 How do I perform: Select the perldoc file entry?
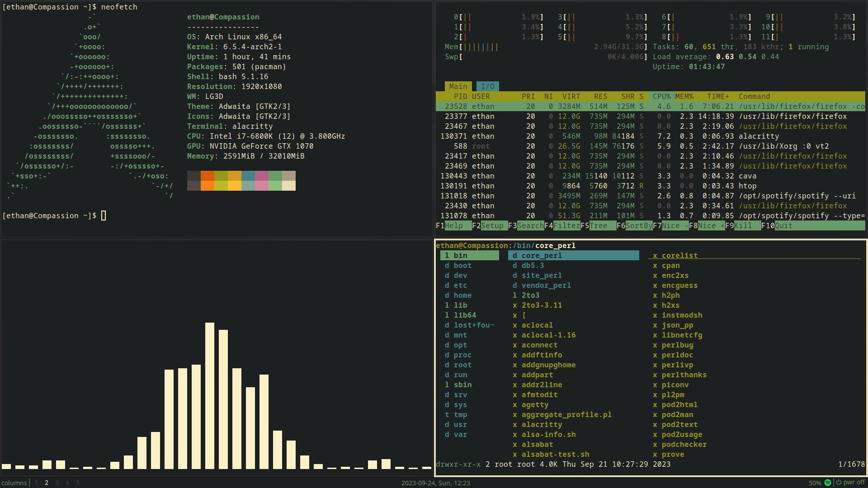tap(677, 355)
